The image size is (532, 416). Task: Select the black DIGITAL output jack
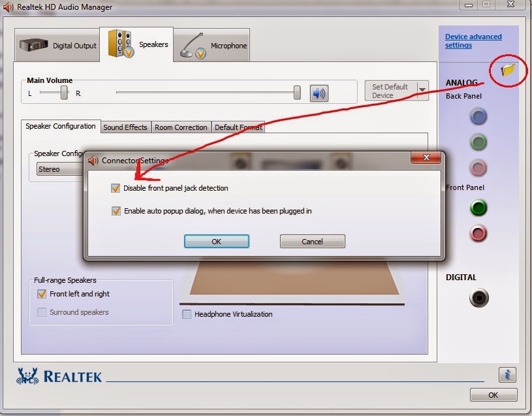(478, 298)
